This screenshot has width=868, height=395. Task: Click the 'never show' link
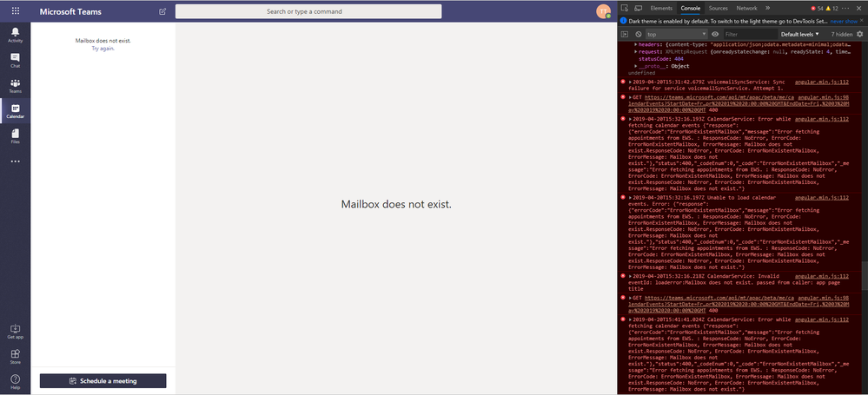point(844,21)
